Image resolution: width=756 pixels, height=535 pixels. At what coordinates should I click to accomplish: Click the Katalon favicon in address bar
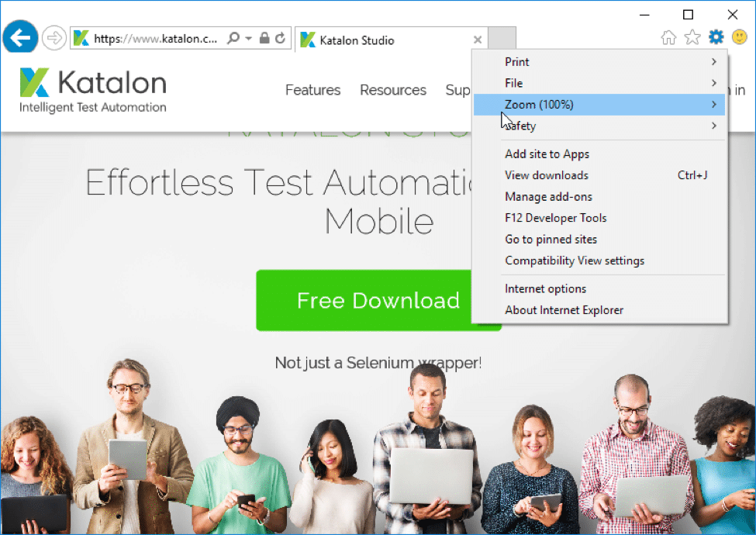[81, 38]
